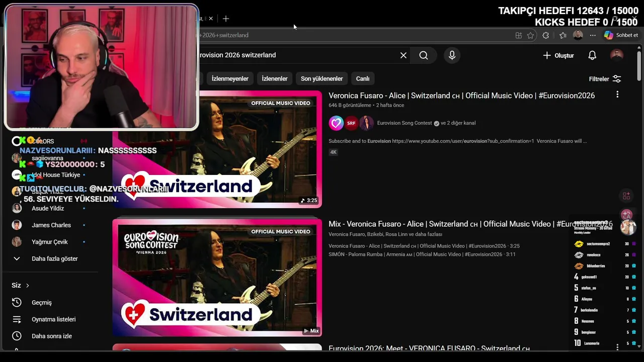Screen dimensions: 644x362
Task: Select the Canlı filter chip
Action: 363,78
